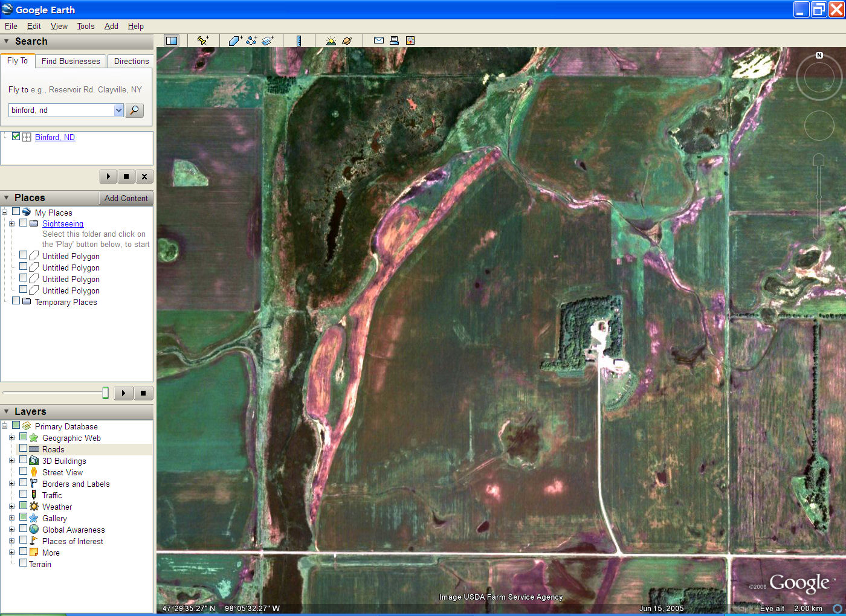The height and width of the screenshot is (616, 846).
Task: Click the Weather layer sun icon
Action: [34, 507]
